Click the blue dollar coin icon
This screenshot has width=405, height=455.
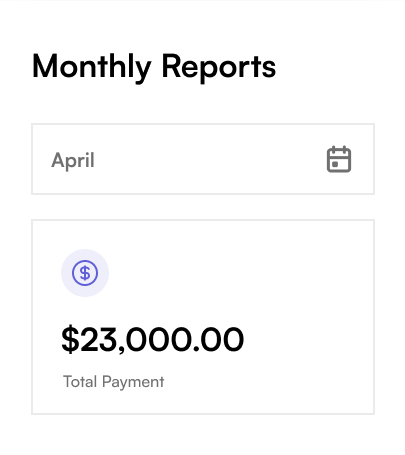[x=85, y=273]
